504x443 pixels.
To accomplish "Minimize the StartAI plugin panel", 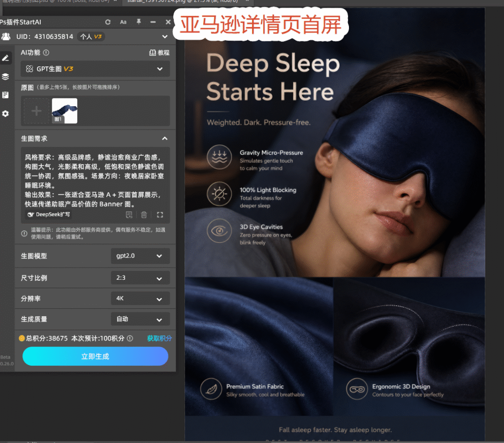I will [x=153, y=22].
